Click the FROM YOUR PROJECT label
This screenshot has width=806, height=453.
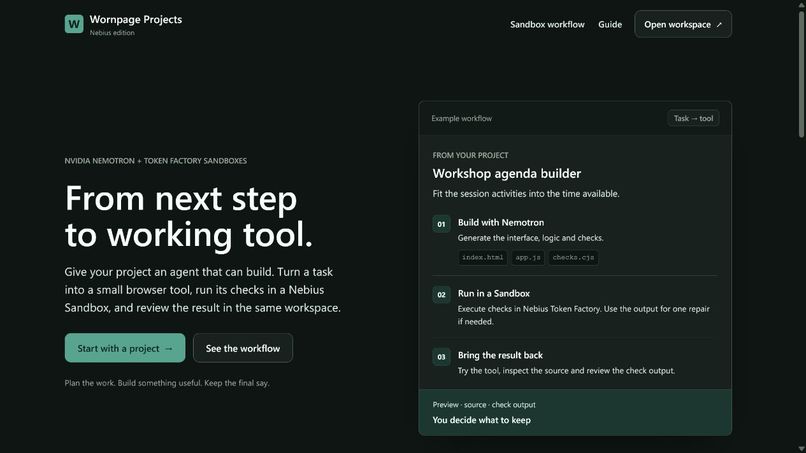pyautogui.click(x=470, y=155)
